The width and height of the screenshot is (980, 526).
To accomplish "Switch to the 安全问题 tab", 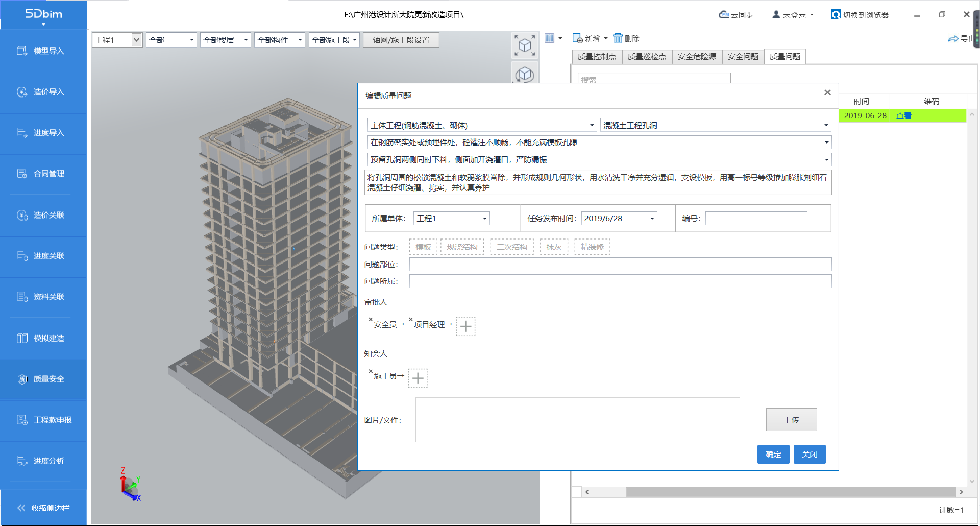I will (743, 57).
